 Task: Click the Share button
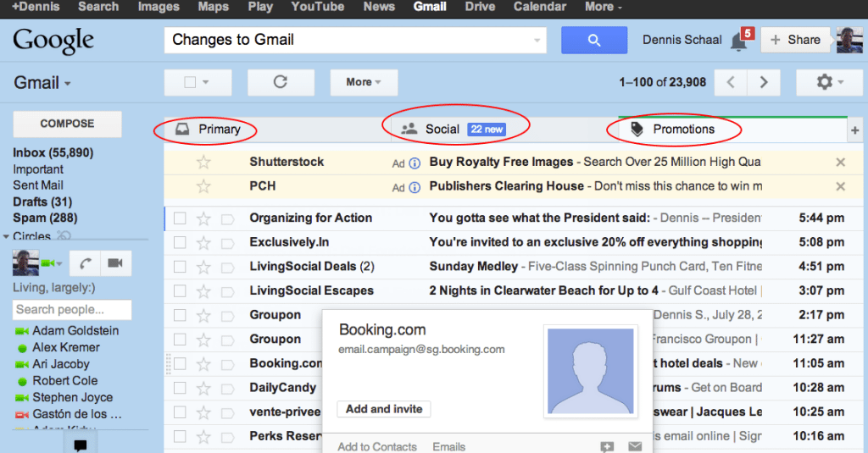[795, 40]
